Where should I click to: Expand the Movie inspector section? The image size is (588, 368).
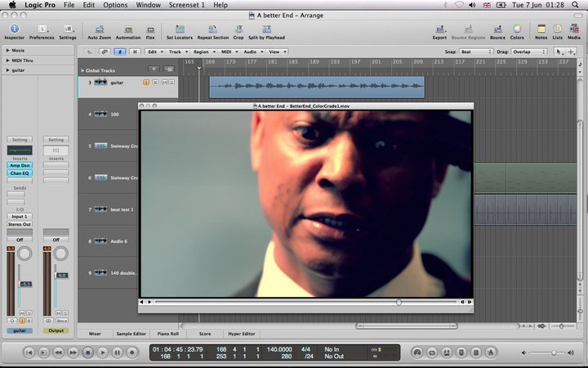[x=7, y=51]
